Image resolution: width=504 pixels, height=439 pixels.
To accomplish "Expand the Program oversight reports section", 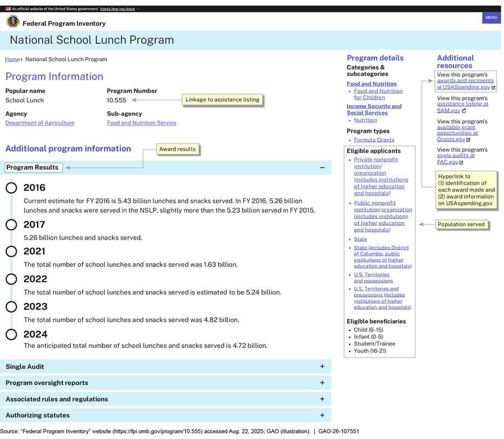I will tap(322, 383).
